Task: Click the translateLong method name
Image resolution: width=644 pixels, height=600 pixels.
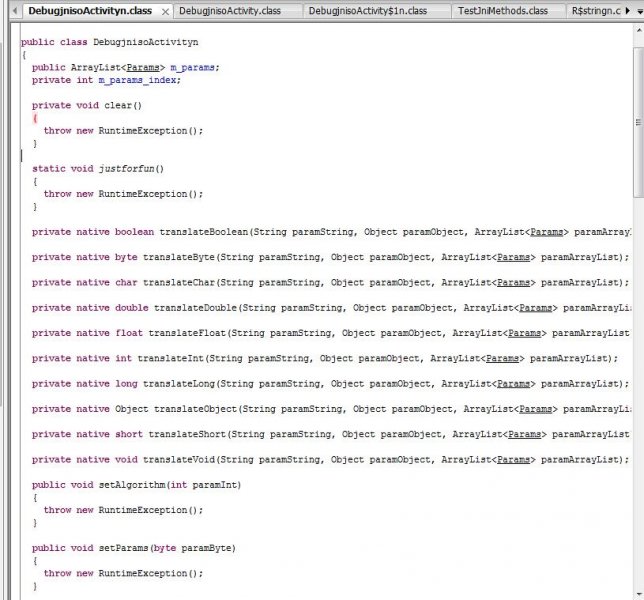Action: (179, 384)
